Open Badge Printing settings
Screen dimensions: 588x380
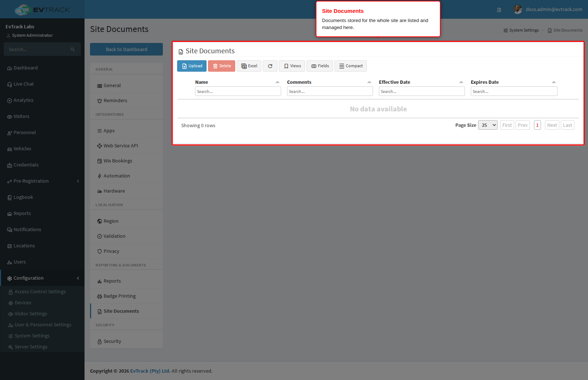[x=126, y=296]
